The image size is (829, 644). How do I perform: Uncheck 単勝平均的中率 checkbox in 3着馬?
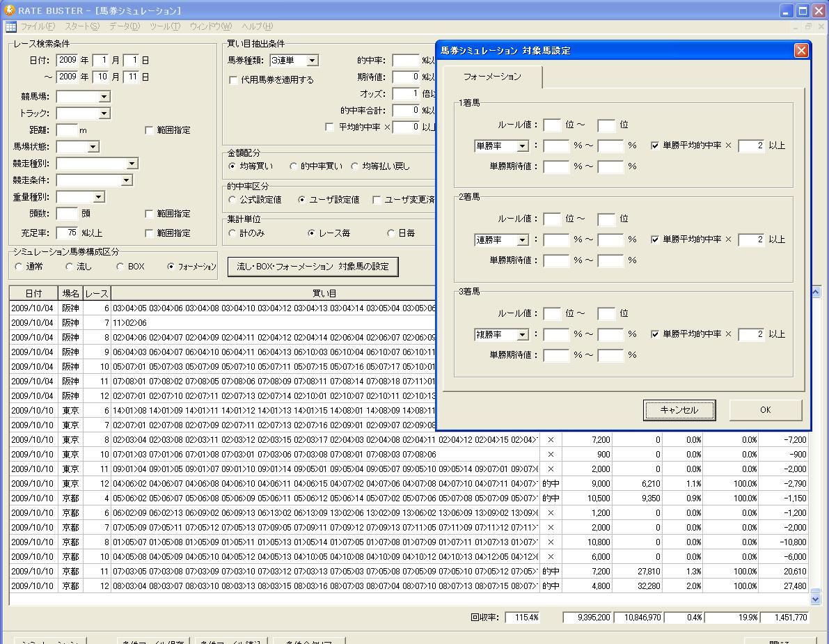655,334
